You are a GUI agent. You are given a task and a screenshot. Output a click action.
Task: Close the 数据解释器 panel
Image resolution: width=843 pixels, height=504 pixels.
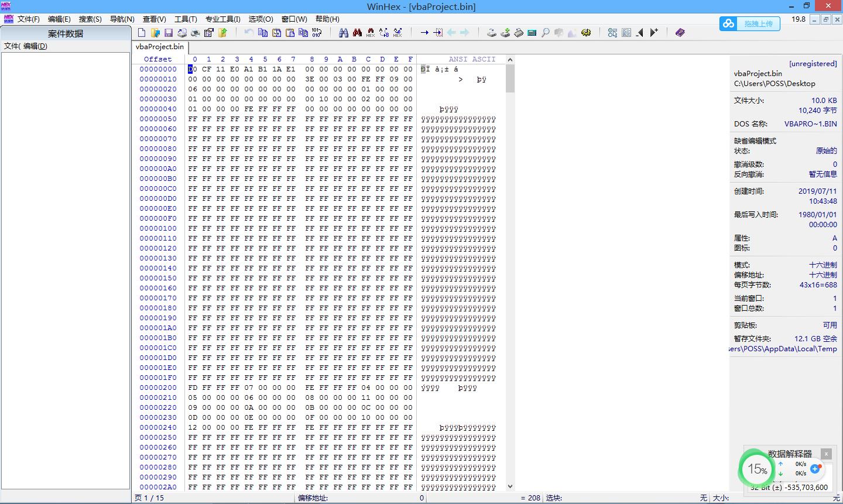tap(826, 454)
